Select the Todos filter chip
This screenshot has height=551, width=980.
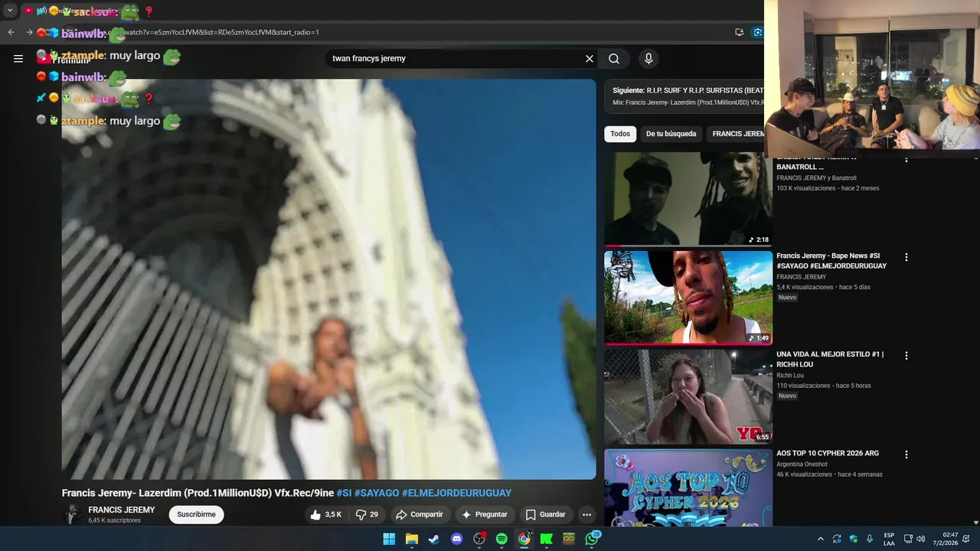[620, 134]
